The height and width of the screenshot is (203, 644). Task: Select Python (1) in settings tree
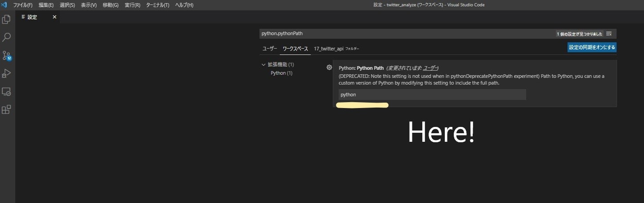pyautogui.click(x=282, y=73)
